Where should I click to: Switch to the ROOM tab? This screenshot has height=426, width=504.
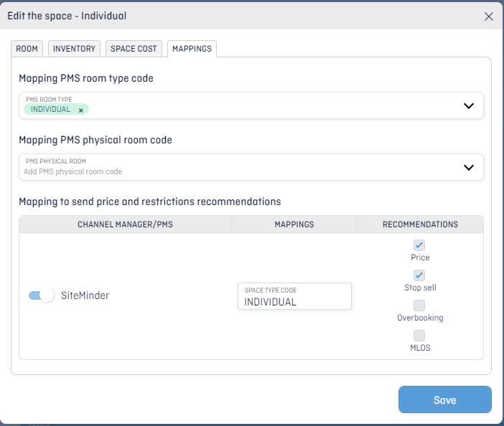click(x=27, y=49)
